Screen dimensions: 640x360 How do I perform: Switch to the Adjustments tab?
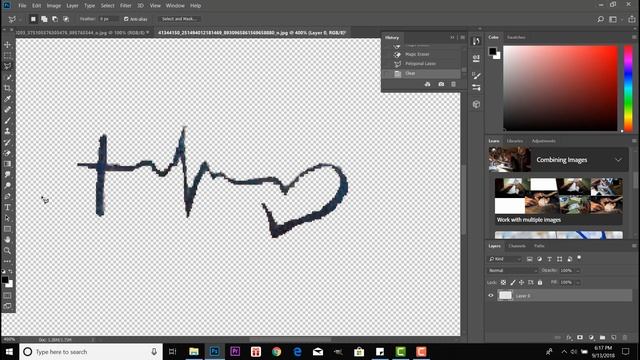click(x=543, y=141)
